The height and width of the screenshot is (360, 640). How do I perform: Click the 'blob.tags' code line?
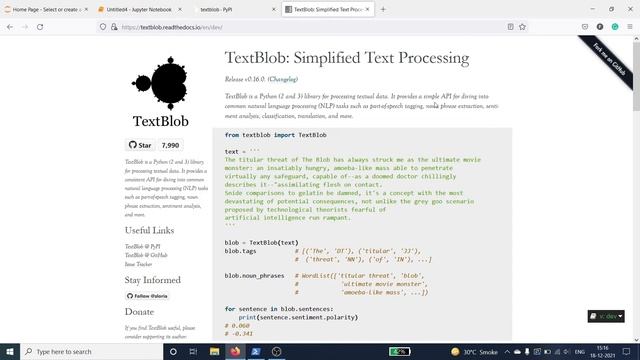click(240, 251)
